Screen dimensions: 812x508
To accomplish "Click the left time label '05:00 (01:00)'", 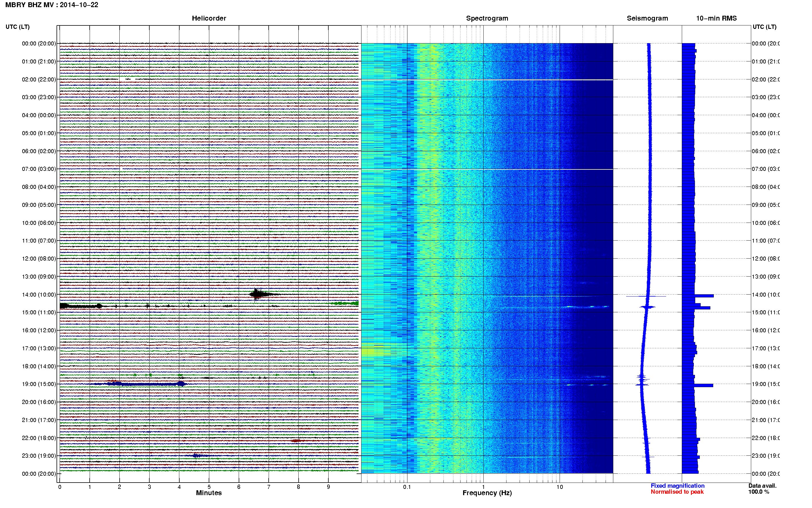I will 39,133.
